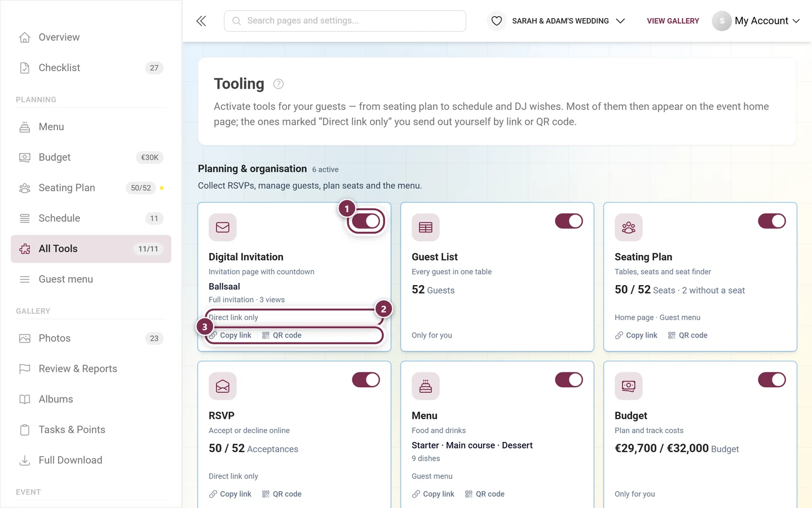Viewport: 812px width, 508px height.
Task: Click the 27 badge next to Checklist
Action: tap(154, 68)
